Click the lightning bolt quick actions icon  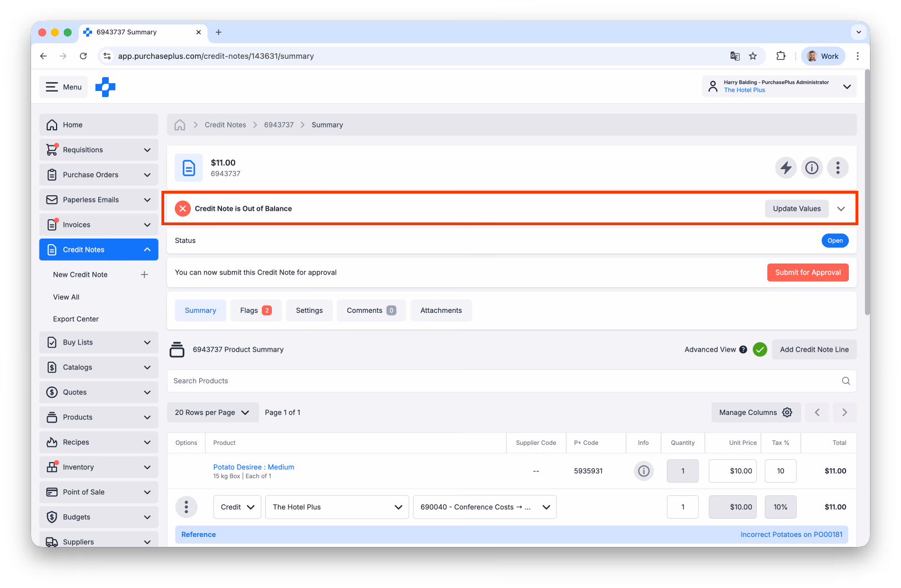coord(786,168)
